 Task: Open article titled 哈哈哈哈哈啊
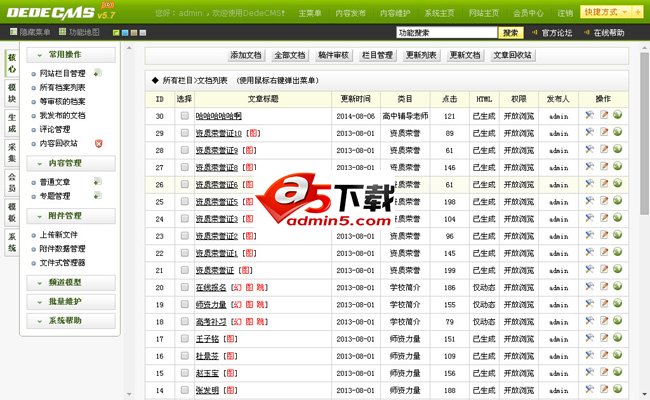(x=218, y=116)
